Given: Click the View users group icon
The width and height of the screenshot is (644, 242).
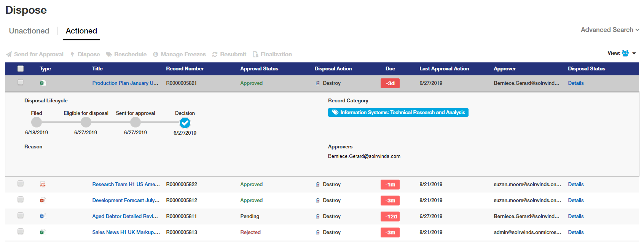Looking at the screenshot, I should [625, 53].
